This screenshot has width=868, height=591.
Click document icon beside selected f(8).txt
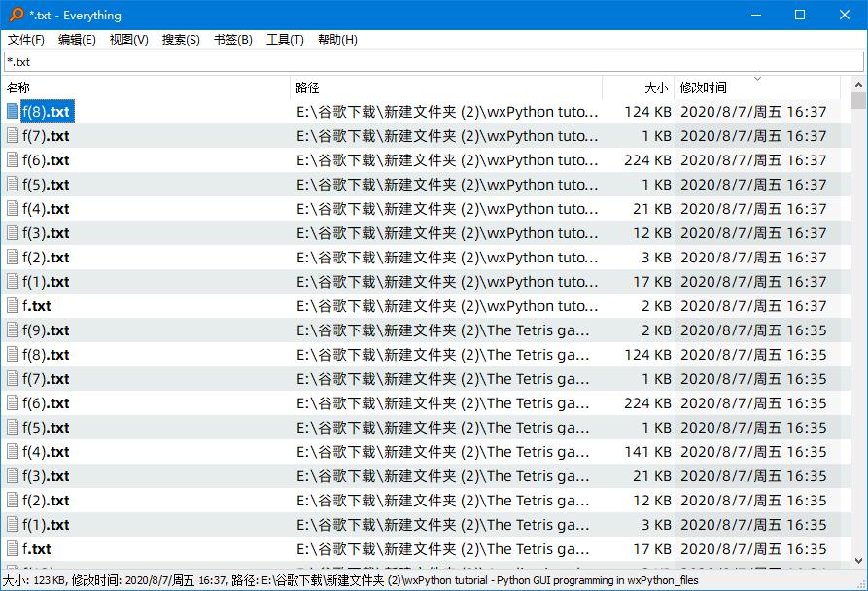(x=12, y=111)
